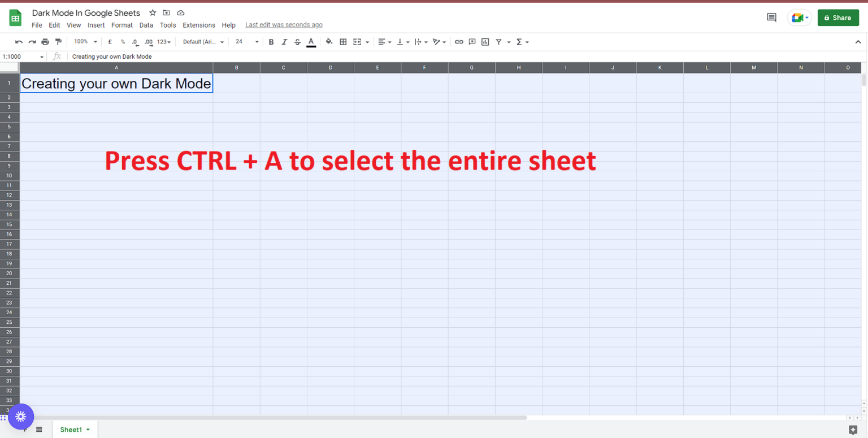Open version history via Last edit link
The height and width of the screenshot is (438, 868).
[284, 25]
